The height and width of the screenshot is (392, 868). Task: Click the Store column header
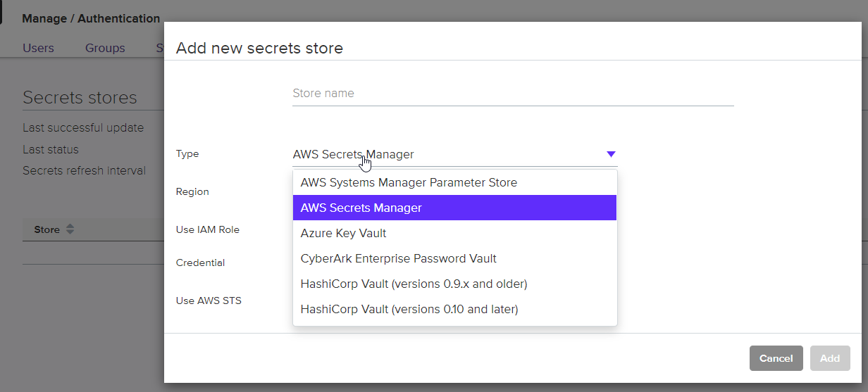(46, 229)
